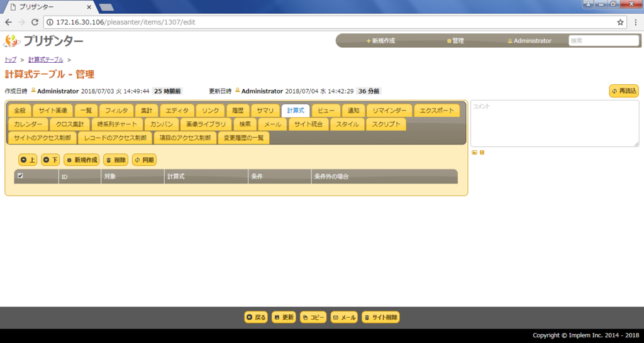Open the 管理 menu in top navigation
The height and width of the screenshot is (343, 644).
pos(455,41)
